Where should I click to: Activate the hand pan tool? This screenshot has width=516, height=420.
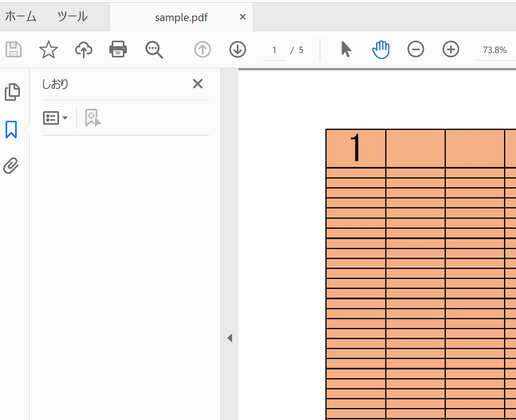click(x=381, y=49)
